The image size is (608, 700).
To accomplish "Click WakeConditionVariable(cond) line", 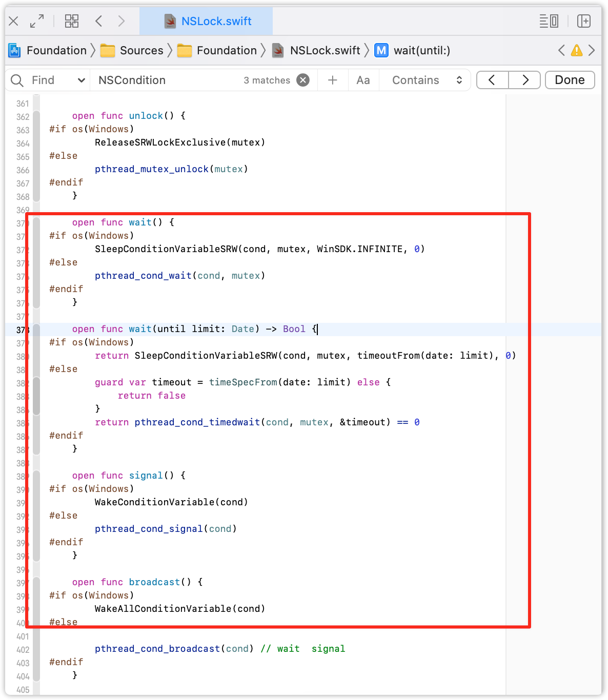I will click(171, 502).
